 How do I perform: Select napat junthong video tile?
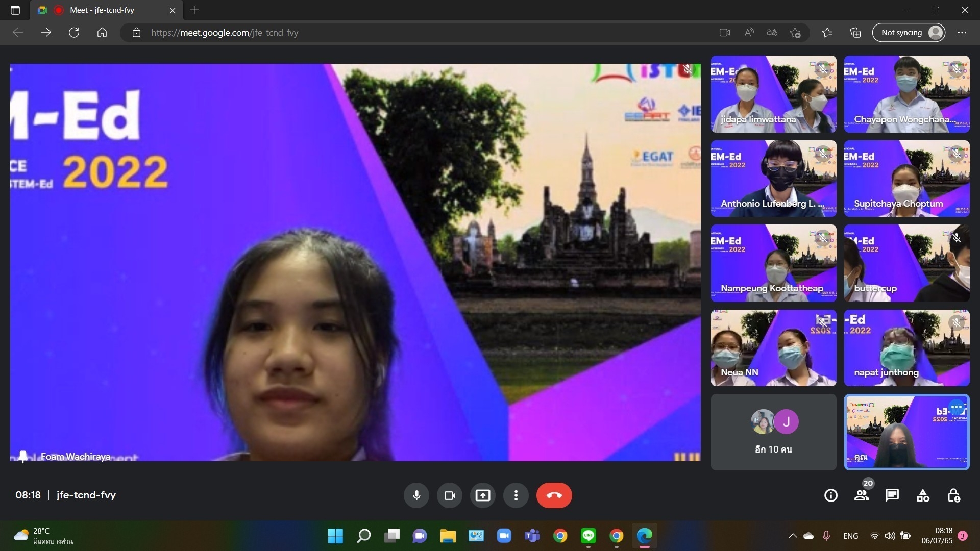tap(907, 348)
